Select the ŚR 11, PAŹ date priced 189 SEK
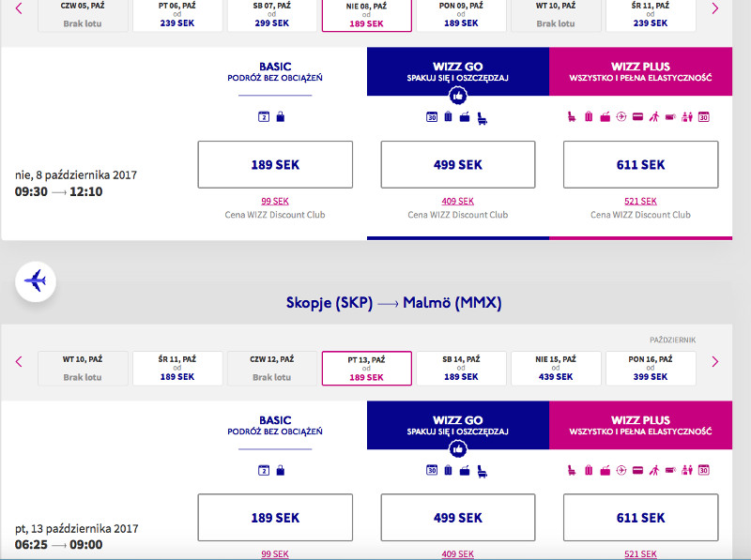The image size is (751, 560). point(177,368)
